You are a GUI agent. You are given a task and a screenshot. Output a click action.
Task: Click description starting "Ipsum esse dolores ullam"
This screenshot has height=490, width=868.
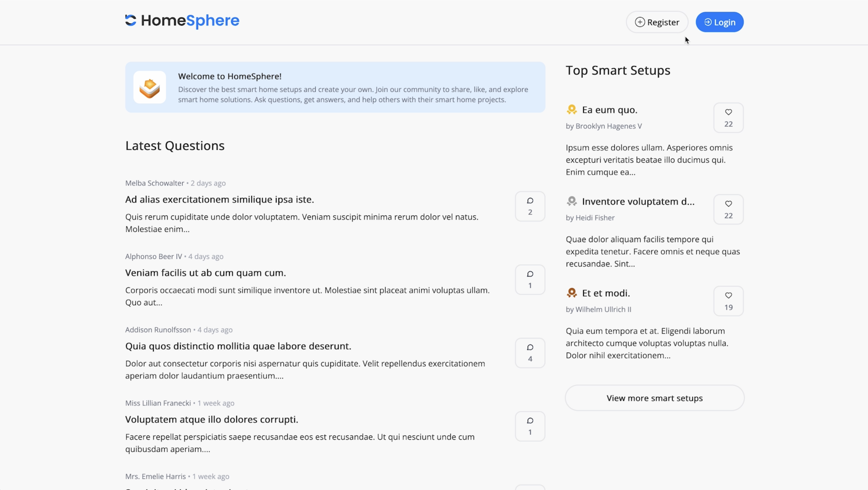[x=649, y=160]
